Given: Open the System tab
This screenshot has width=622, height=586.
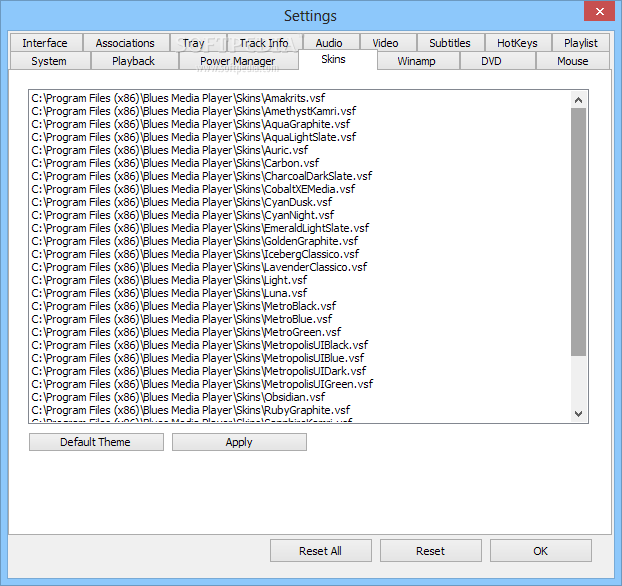Looking at the screenshot, I should (x=50, y=61).
